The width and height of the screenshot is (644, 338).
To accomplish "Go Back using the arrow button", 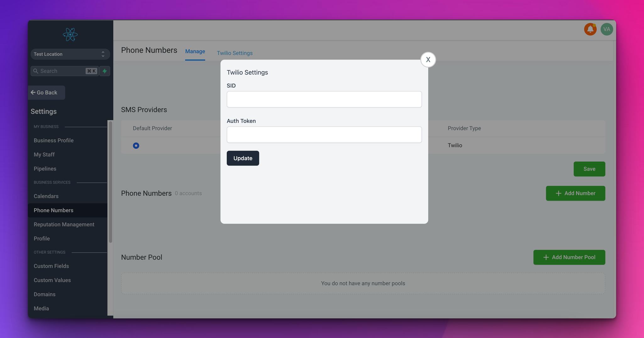I will tap(46, 93).
